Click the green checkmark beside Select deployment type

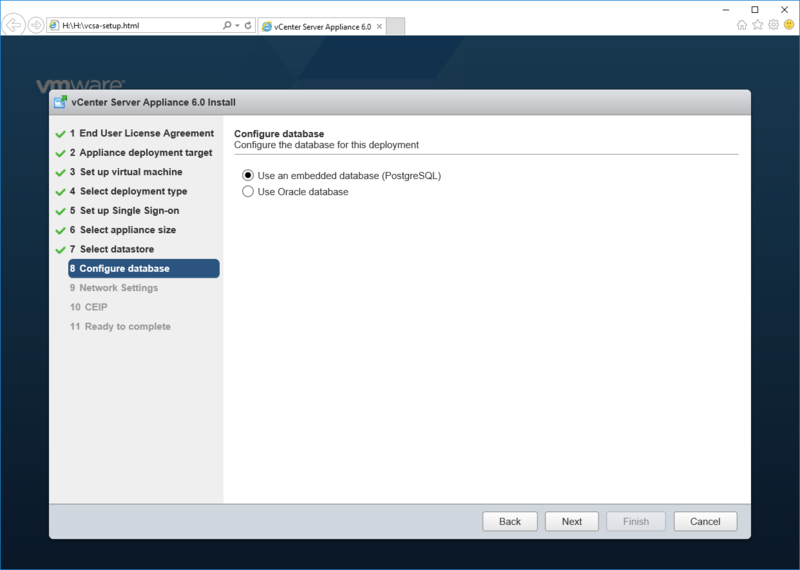tap(60, 192)
